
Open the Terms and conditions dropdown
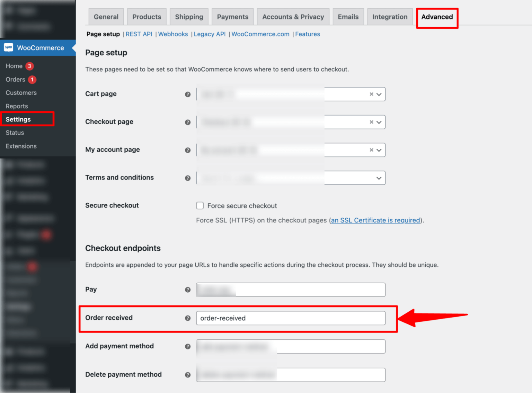click(x=378, y=178)
